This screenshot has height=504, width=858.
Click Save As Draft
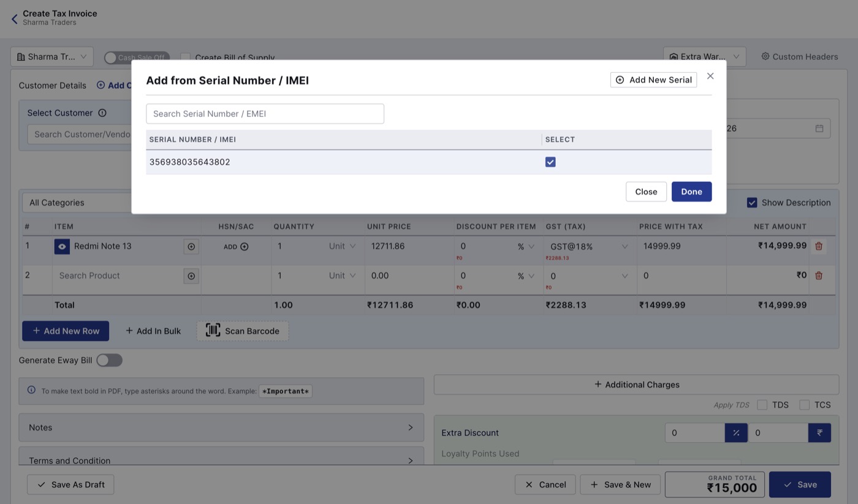(70, 484)
